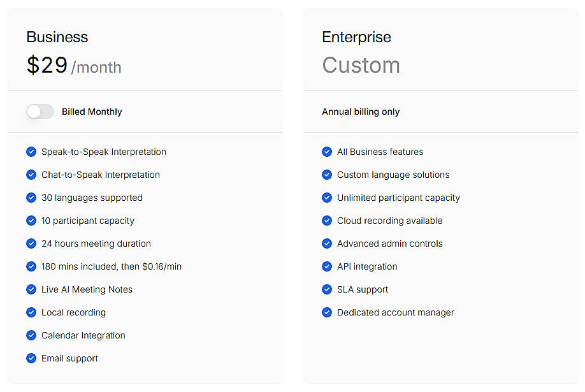Click checkmark next to 30 languages supported

[x=31, y=198]
